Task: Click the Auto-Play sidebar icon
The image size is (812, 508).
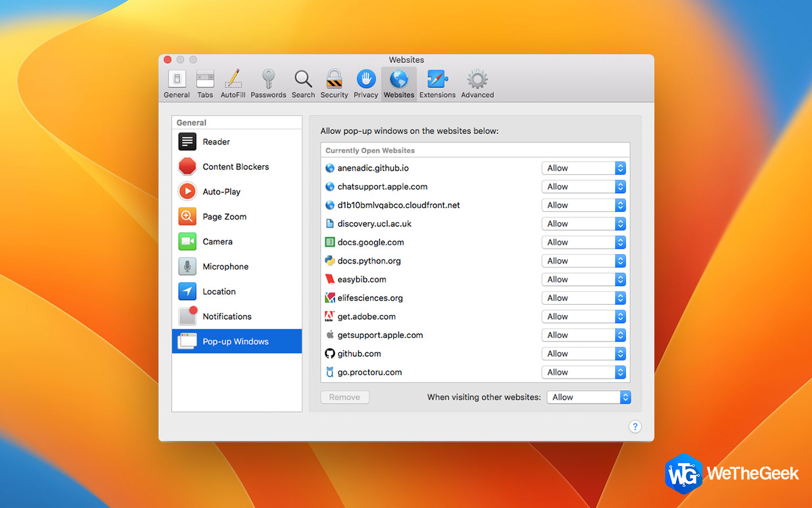Action: (x=187, y=192)
